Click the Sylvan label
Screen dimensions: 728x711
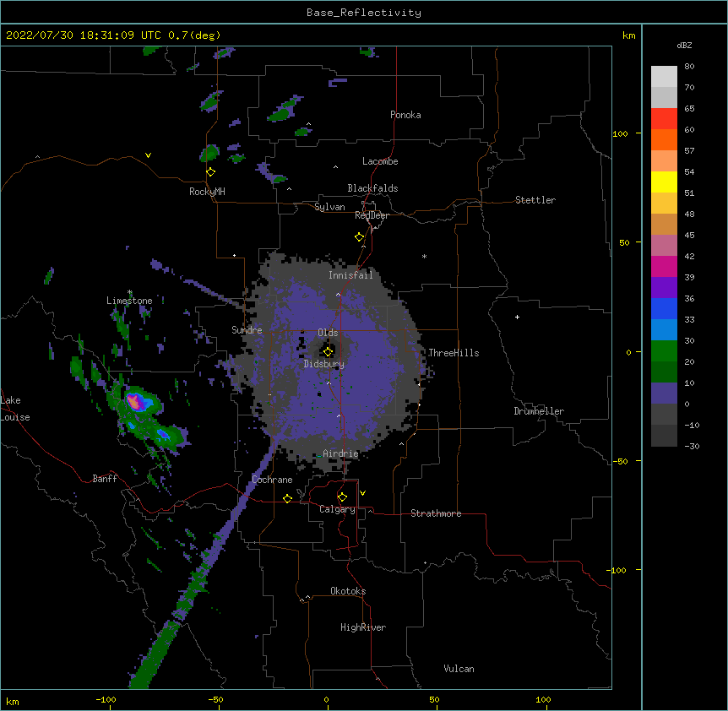[x=329, y=207]
